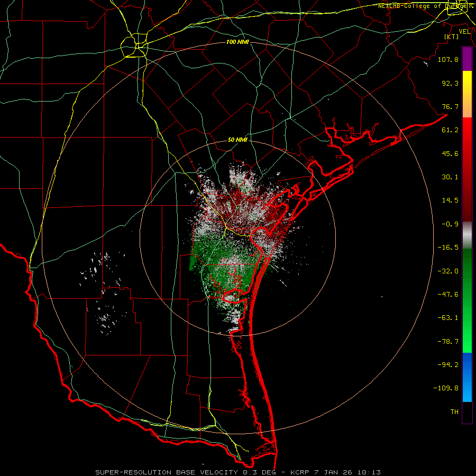Click the 7 JAN 26 date in the caption
Viewport: 476px width, 476px height.
pyautogui.click(x=333, y=472)
